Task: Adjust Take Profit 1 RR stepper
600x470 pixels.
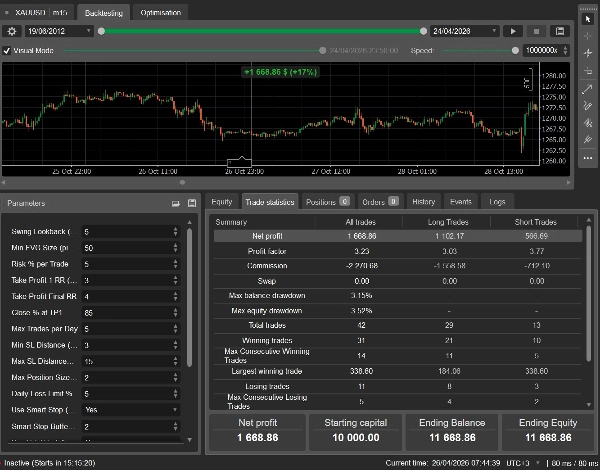Action: pyautogui.click(x=175, y=281)
